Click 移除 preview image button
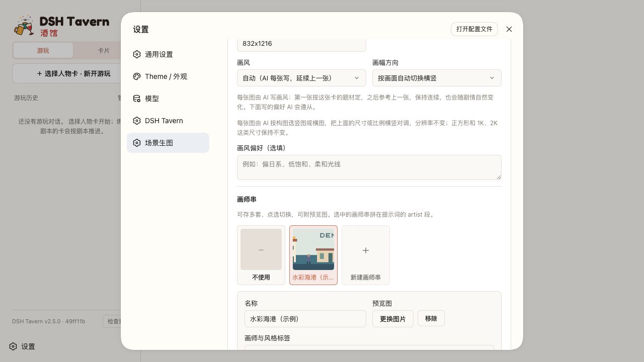Screen dimensions: 644x362 point(431,318)
